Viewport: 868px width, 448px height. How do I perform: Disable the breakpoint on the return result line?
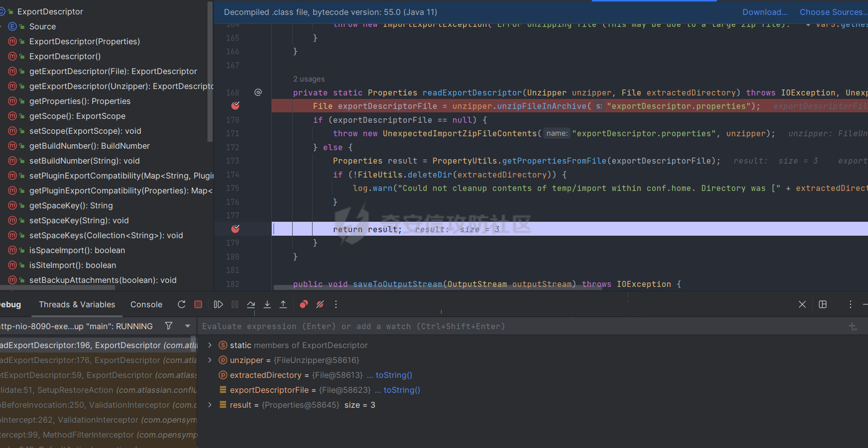235,229
